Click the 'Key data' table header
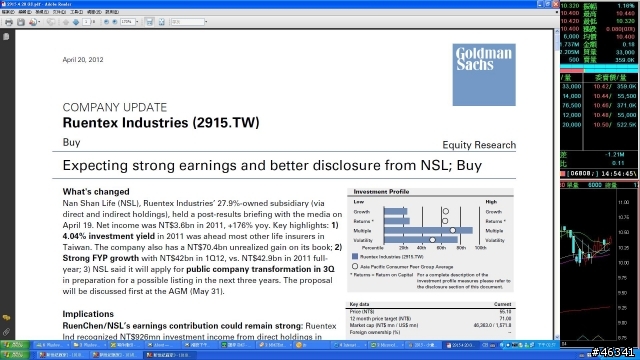This screenshot has width=640, height=360. tap(360, 304)
